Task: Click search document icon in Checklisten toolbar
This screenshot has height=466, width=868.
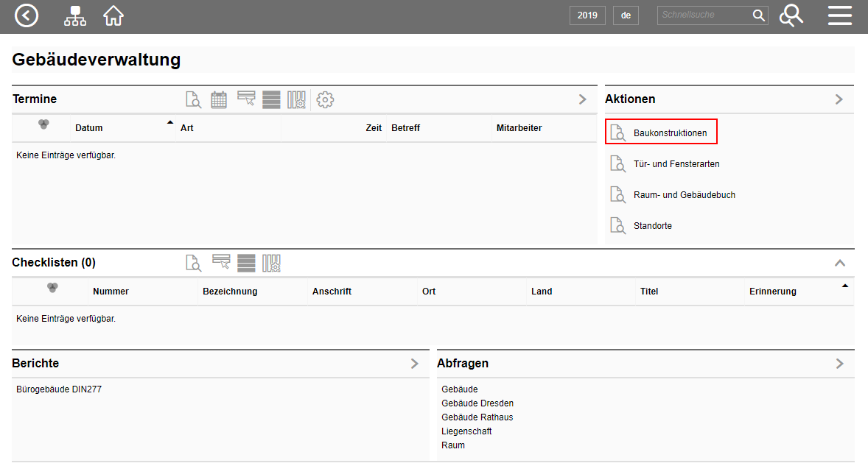Action: click(193, 263)
